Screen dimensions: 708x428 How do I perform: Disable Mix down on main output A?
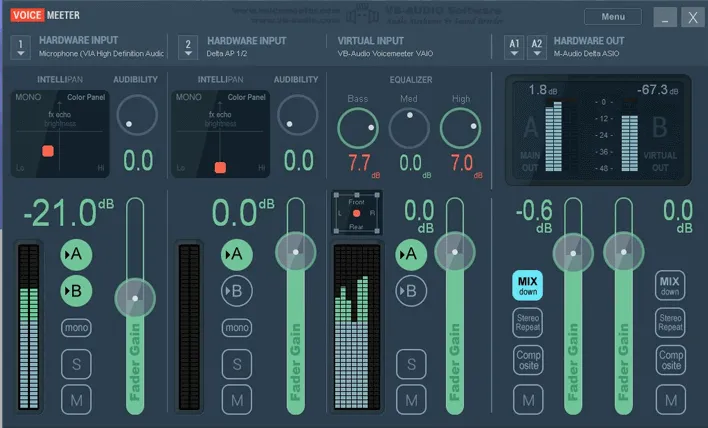tap(527, 285)
